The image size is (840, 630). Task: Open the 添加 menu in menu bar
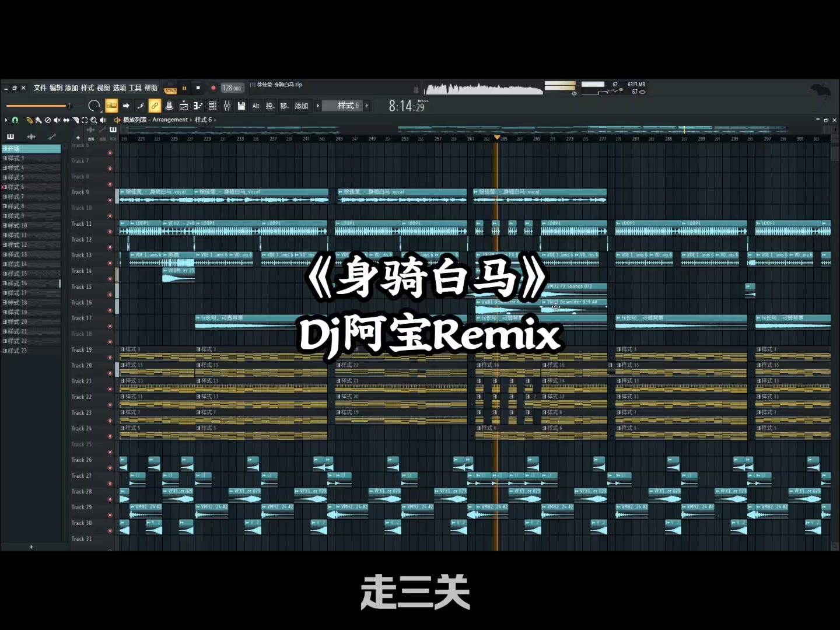pos(72,88)
